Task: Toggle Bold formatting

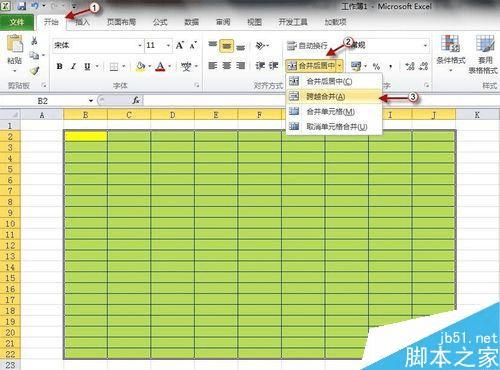Action: (x=60, y=66)
